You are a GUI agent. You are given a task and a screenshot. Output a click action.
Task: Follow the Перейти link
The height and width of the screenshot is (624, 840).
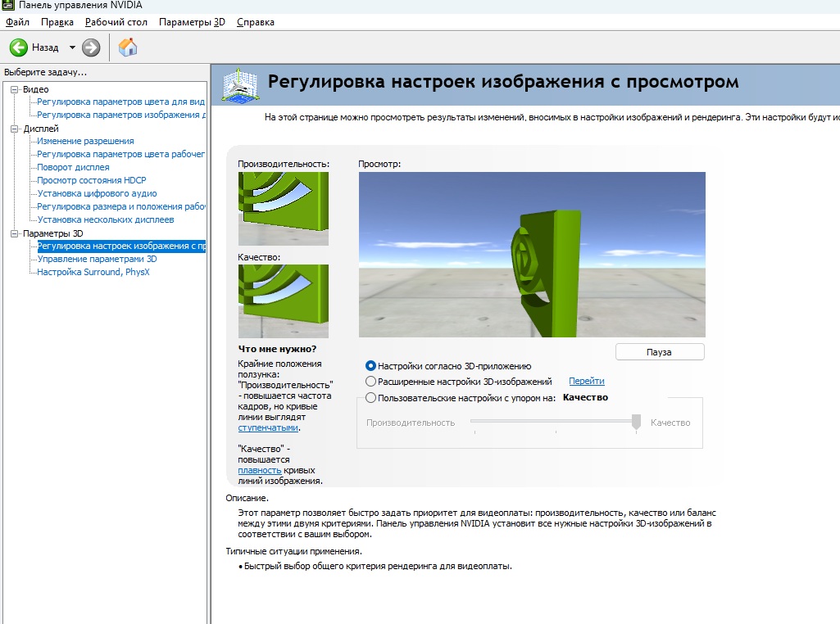point(587,381)
